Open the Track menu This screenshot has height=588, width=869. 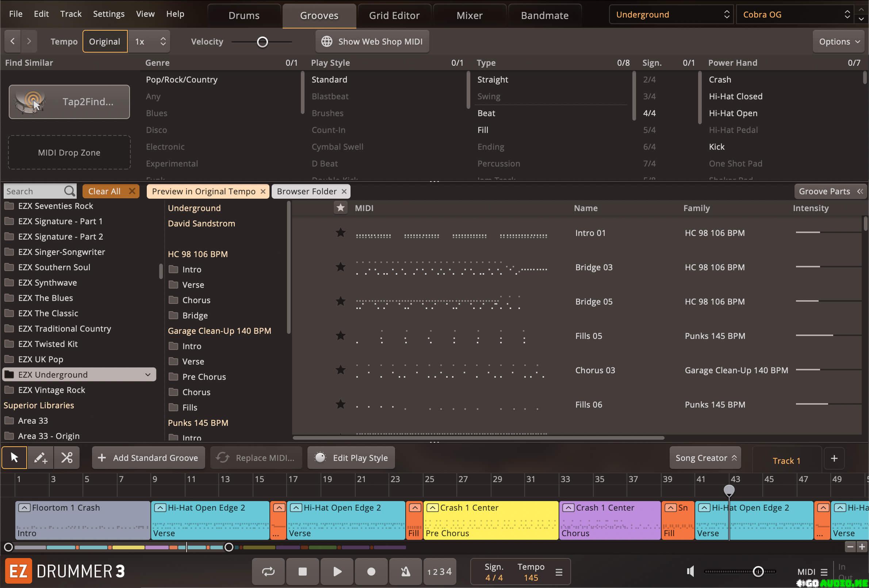pyautogui.click(x=71, y=14)
